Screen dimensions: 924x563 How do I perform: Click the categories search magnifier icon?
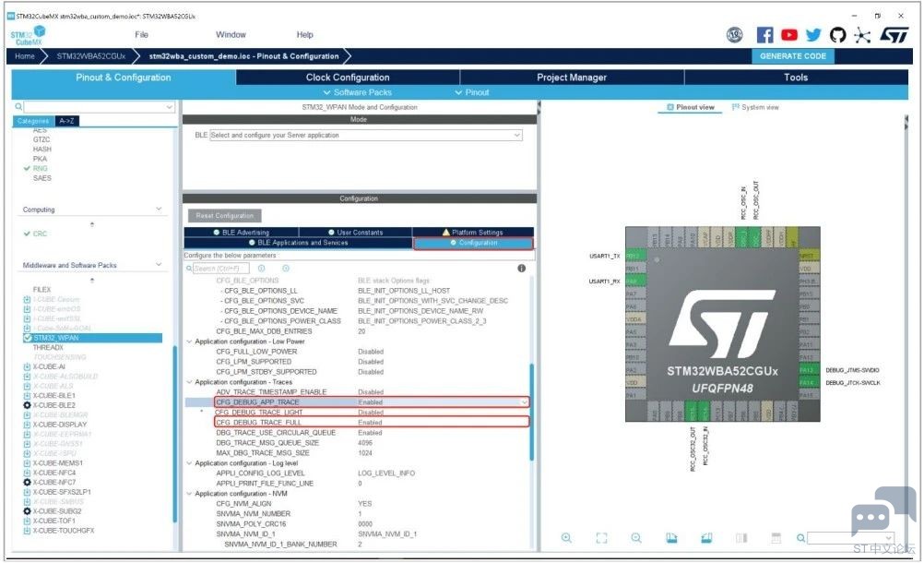point(18,107)
